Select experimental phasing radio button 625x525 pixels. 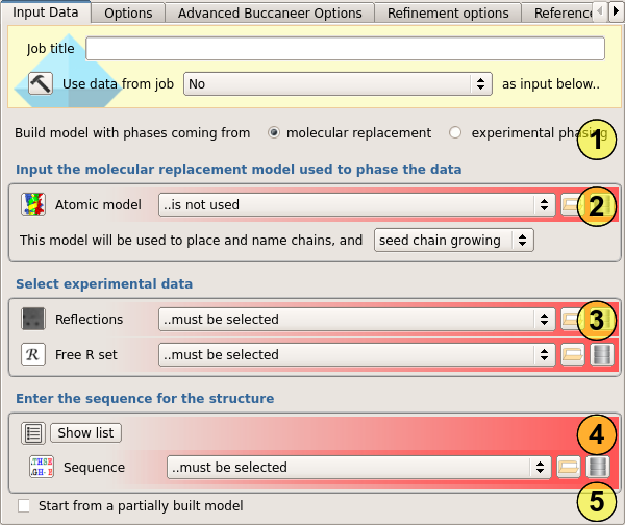pos(455,132)
